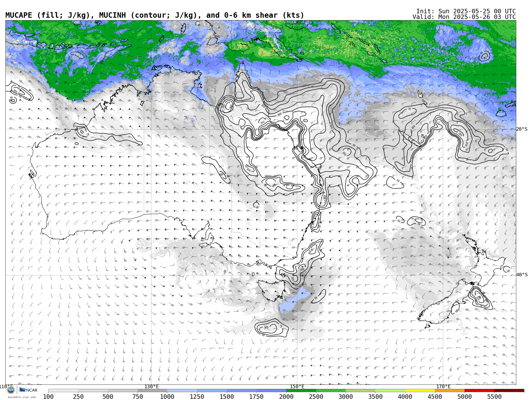Click the Valid: Mon 2025-05-26 03 UTC line
Image resolution: width=532 pixels, height=400 pixels.
tap(464, 17)
